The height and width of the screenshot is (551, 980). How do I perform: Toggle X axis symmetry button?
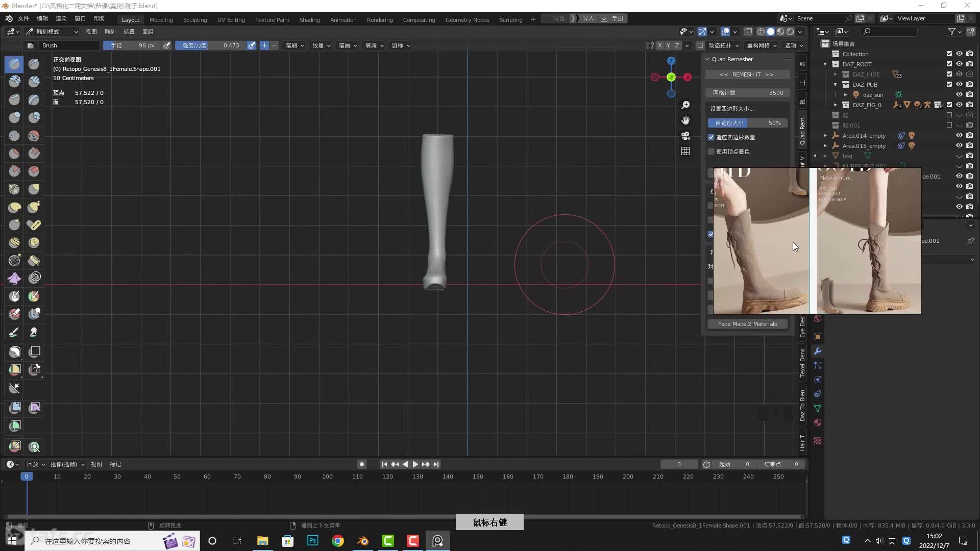(659, 45)
